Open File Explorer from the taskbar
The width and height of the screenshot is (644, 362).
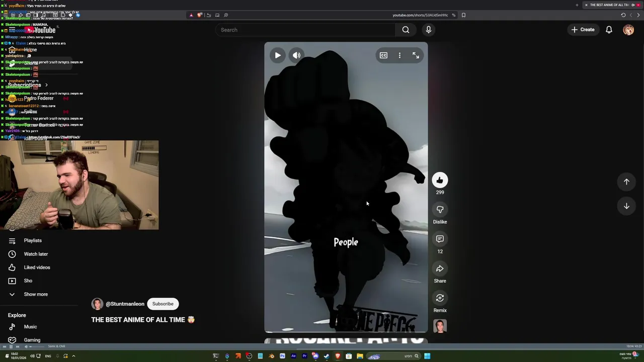(x=360, y=356)
